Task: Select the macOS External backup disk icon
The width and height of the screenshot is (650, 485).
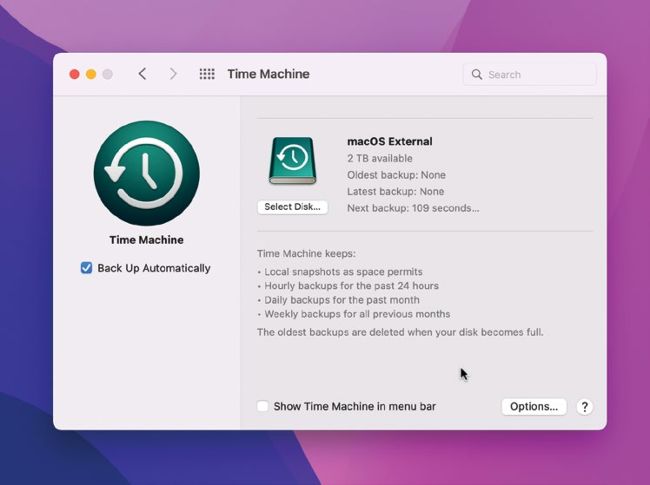Action: tap(292, 161)
